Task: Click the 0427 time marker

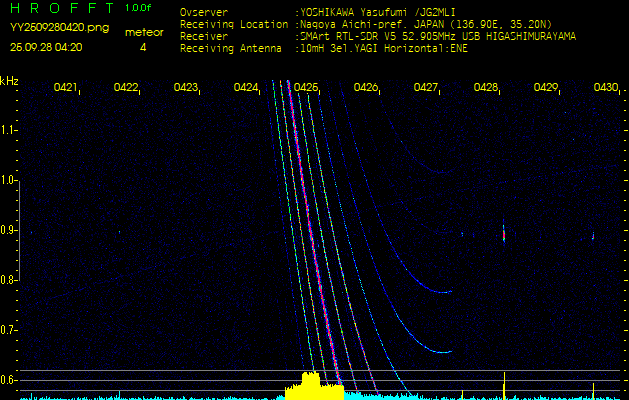Action: click(x=426, y=88)
